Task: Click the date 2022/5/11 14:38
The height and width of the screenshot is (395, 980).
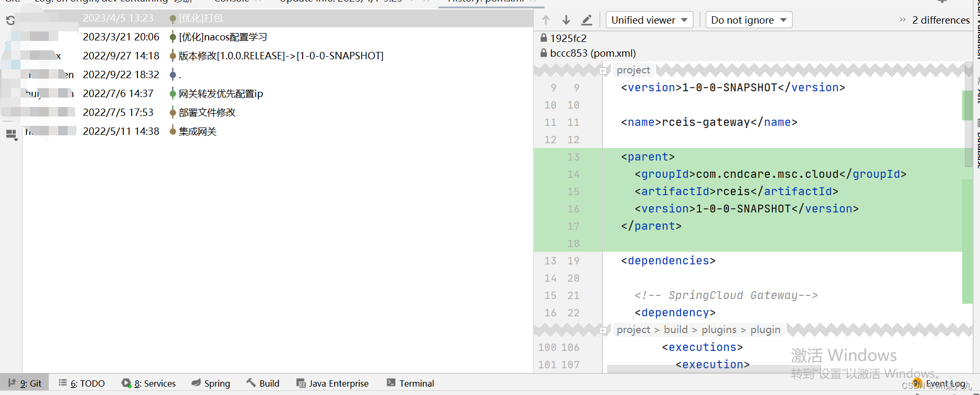Action: coord(121,131)
